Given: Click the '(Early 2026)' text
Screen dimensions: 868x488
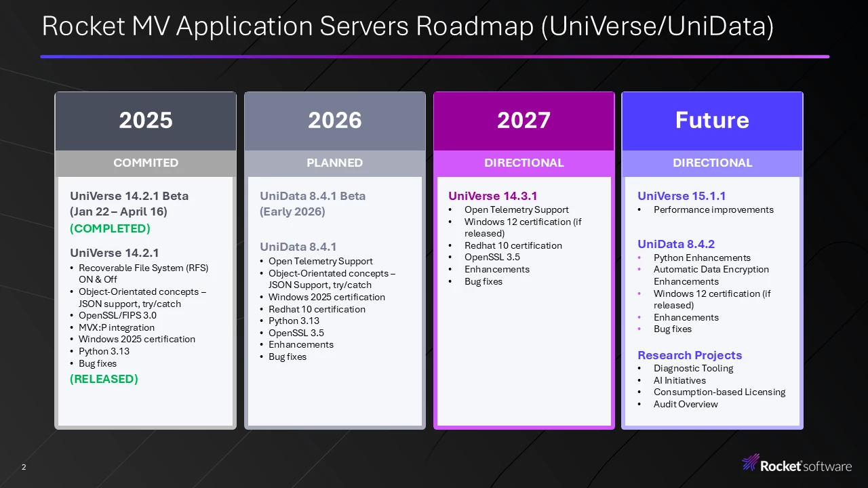Looking at the screenshot, I should (x=292, y=211).
